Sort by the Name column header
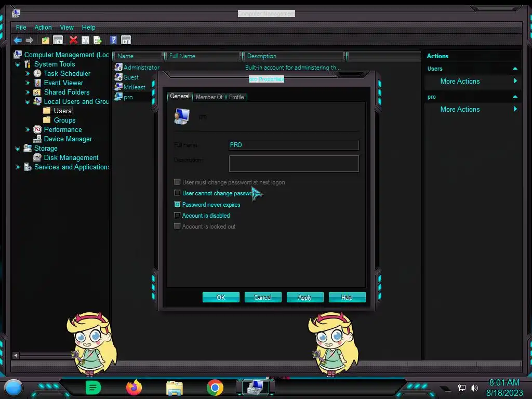Viewport: 532px width, 399px height. click(138, 56)
